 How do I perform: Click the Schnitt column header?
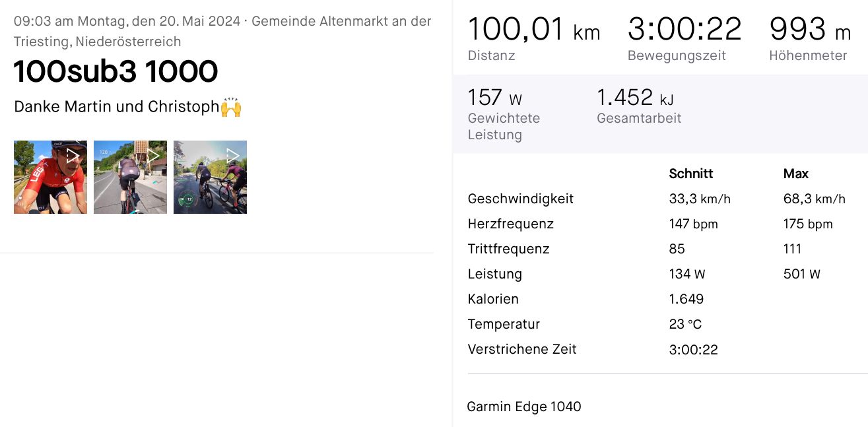(690, 174)
